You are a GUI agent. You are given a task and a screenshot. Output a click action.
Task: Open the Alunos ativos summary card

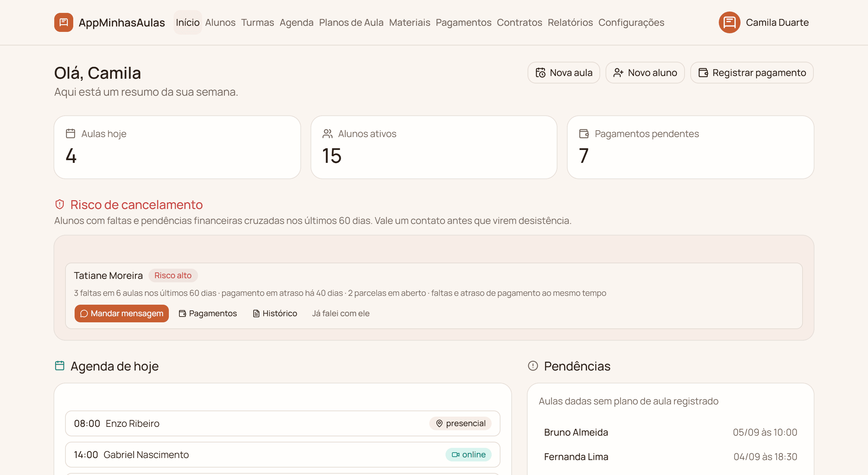(434, 147)
